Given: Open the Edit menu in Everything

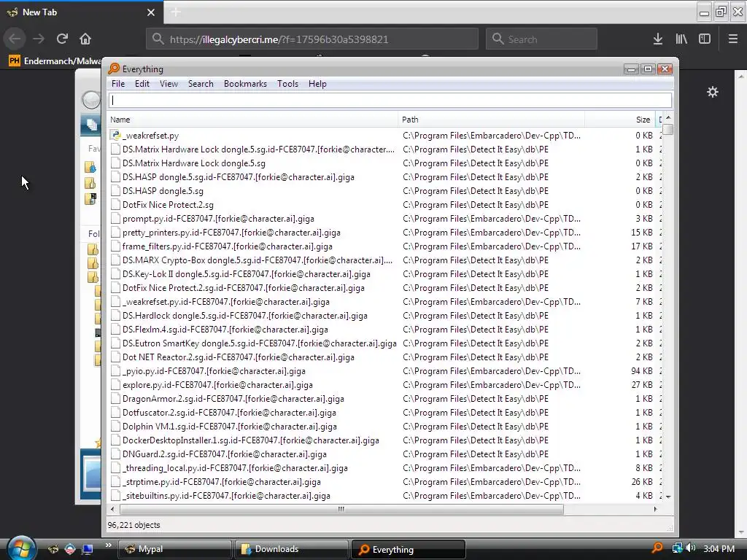Looking at the screenshot, I should [x=142, y=84].
